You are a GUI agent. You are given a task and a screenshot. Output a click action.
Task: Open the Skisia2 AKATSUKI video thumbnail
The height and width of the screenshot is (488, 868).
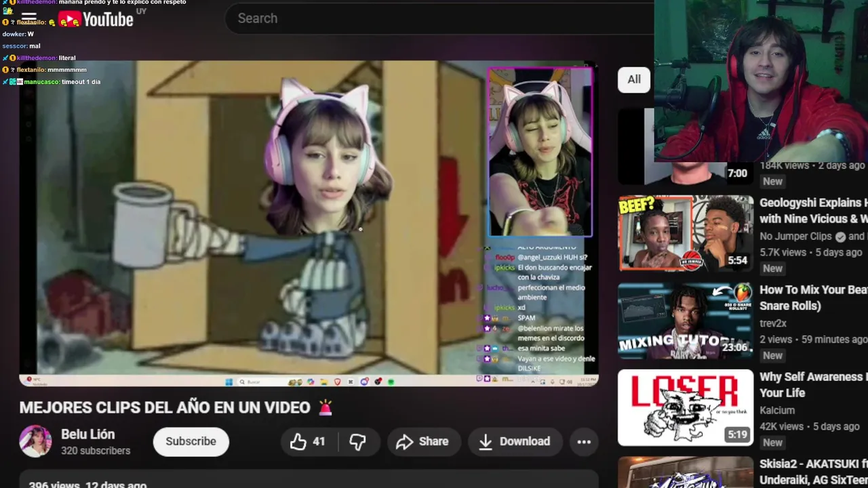(686, 472)
